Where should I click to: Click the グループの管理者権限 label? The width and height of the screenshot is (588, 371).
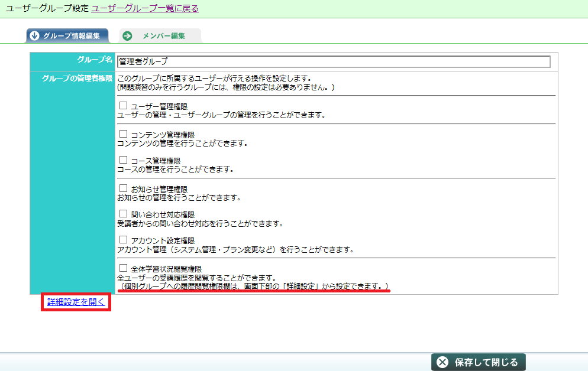pyautogui.click(x=77, y=78)
